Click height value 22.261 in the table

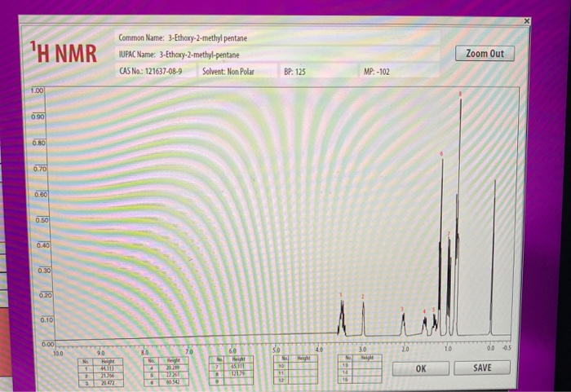pyautogui.click(x=174, y=375)
